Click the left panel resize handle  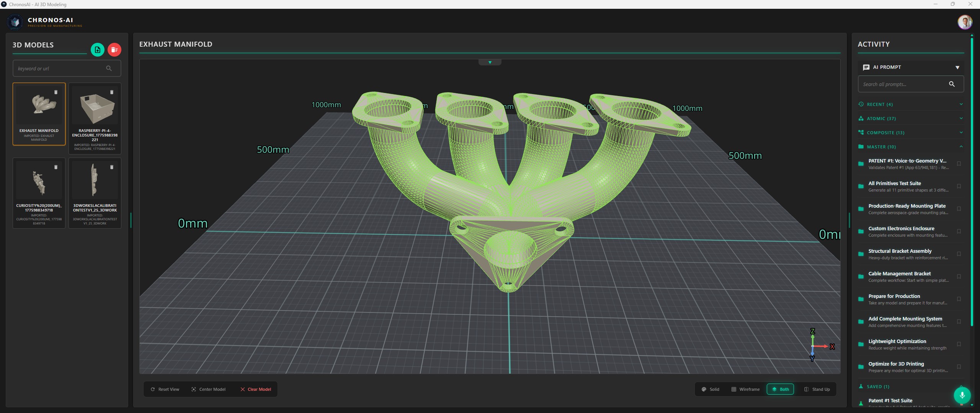pyautogui.click(x=131, y=220)
